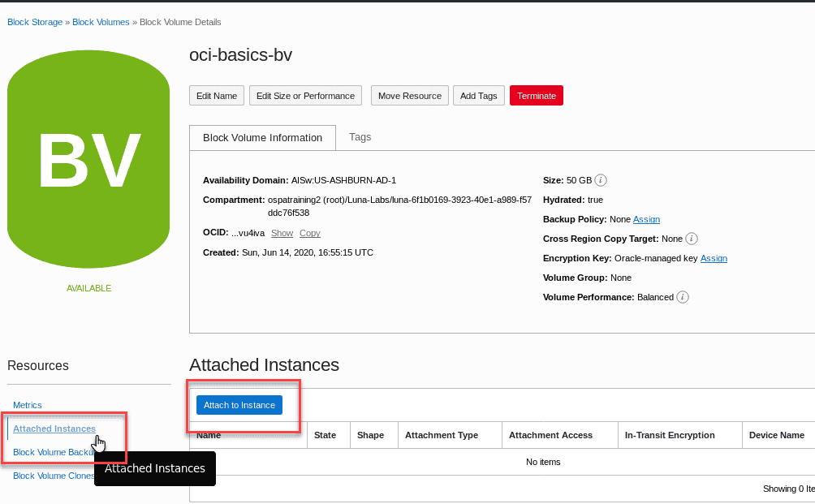Assign a Backup Policy

[x=646, y=219]
